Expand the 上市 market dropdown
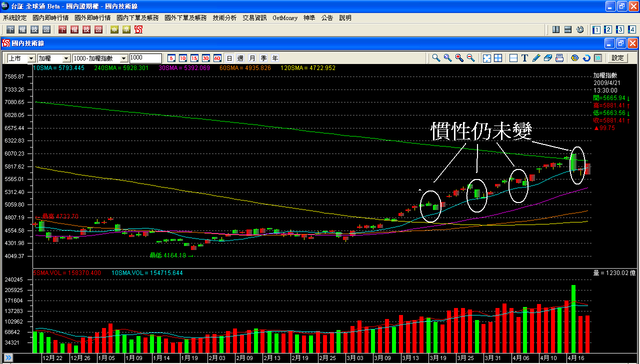 click(x=31, y=58)
